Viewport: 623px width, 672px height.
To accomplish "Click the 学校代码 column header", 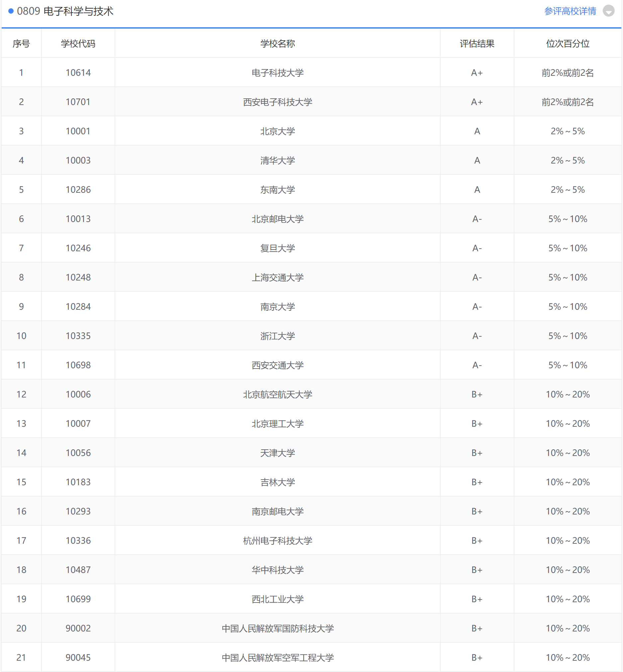I will coord(78,44).
